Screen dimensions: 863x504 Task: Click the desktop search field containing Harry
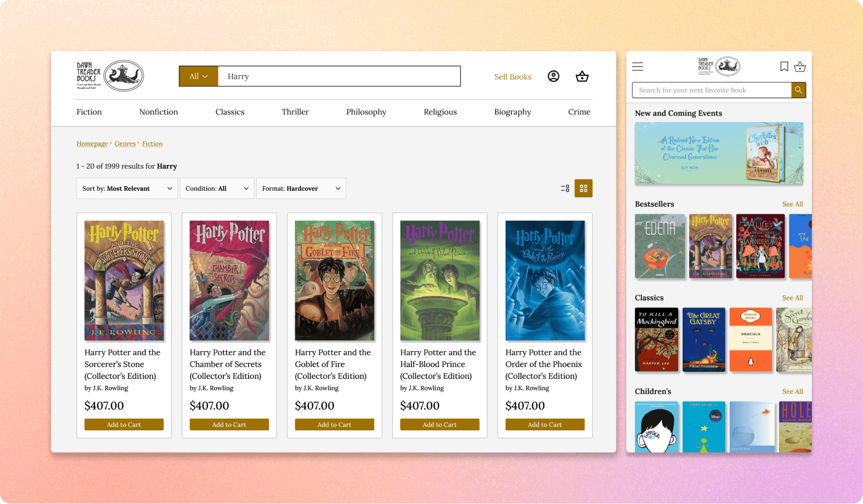[339, 76]
